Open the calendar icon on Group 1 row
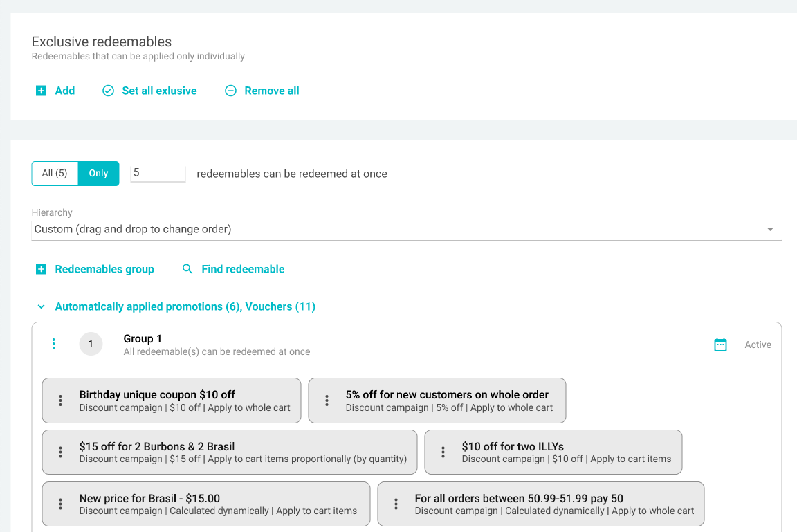 721,344
